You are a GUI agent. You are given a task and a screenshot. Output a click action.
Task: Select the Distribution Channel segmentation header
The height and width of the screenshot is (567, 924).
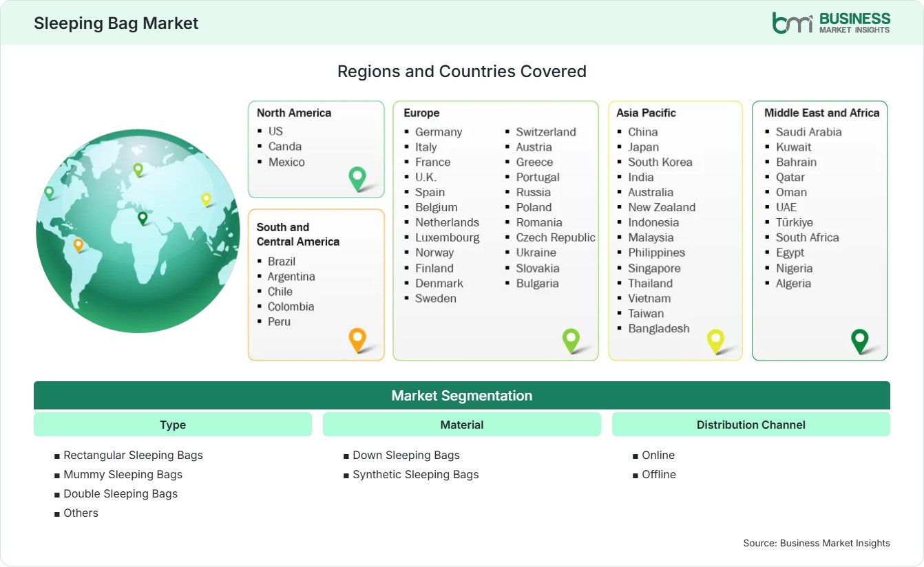coord(751,425)
